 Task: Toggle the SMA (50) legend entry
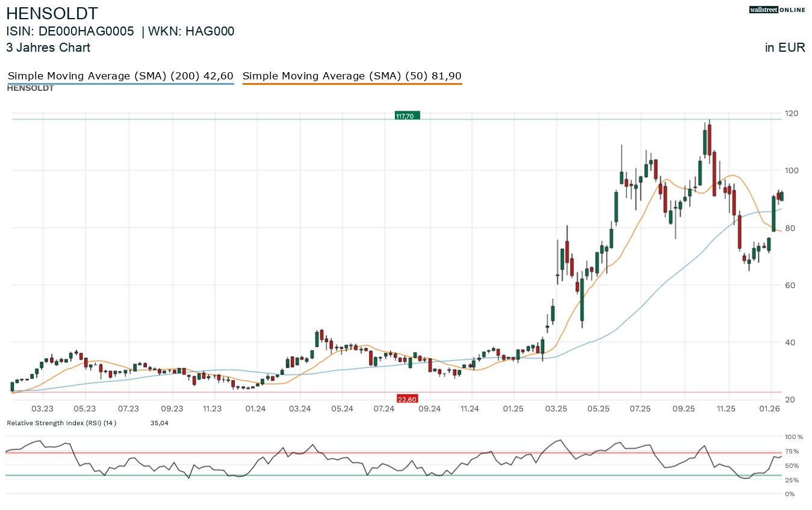[352, 76]
